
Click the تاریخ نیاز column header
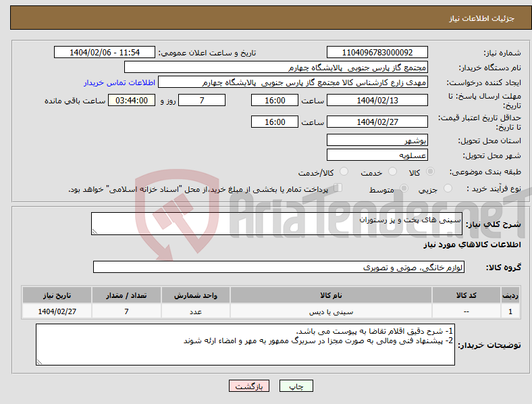pos(57,295)
